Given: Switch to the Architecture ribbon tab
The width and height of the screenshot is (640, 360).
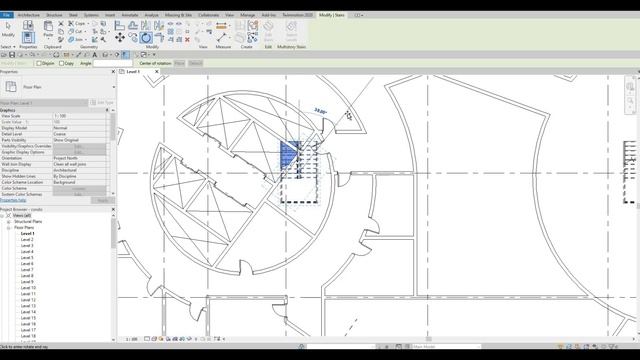Looking at the screenshot, I should pyautogui.click(x=29, y=15).
